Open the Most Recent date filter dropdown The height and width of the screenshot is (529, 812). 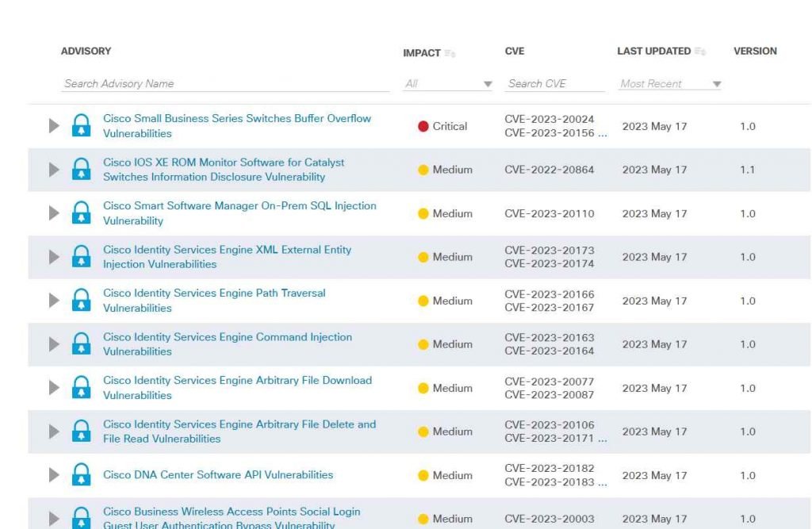click(670, 84)
